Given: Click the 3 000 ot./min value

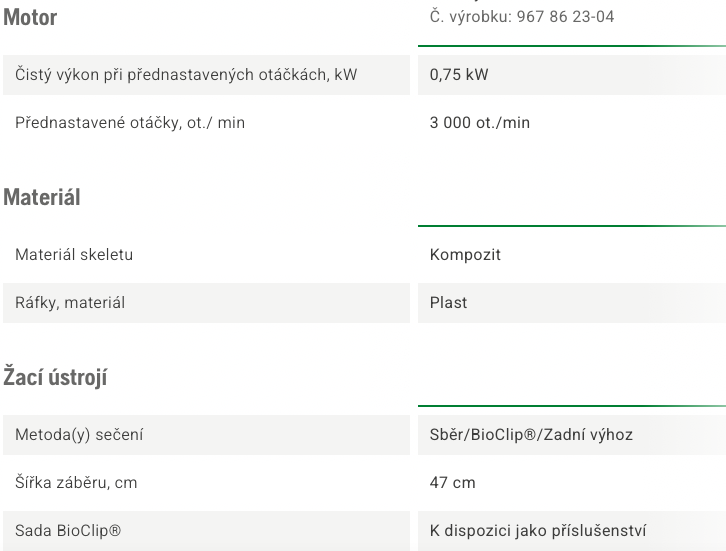Looking at the screenshot, I should 480,123.
